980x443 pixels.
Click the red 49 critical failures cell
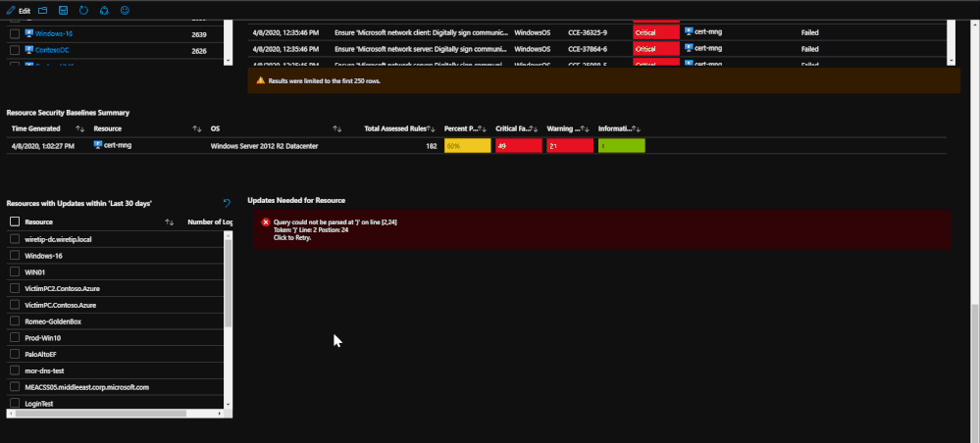click(x=519, y=146)
